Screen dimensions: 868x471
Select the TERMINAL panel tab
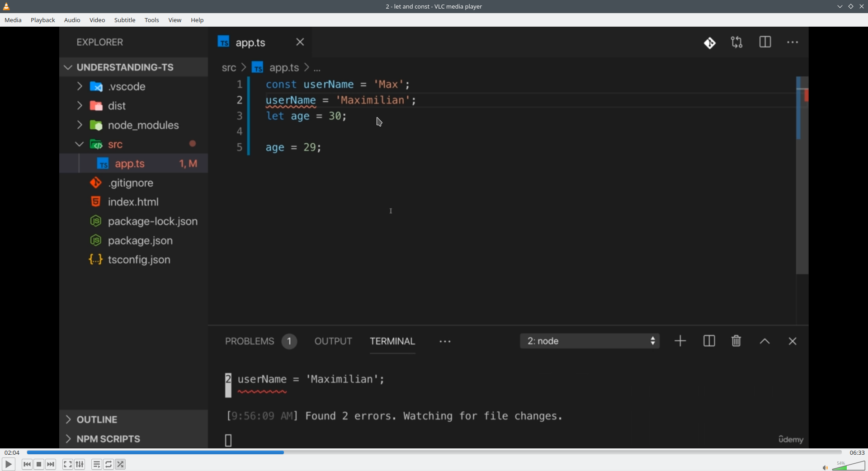click(x=392, y=341)
